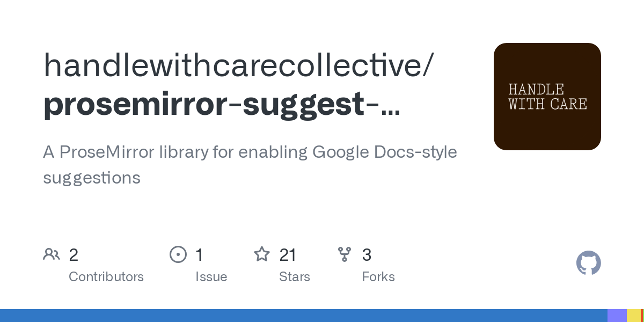Click the contributors count number 2

74,255
